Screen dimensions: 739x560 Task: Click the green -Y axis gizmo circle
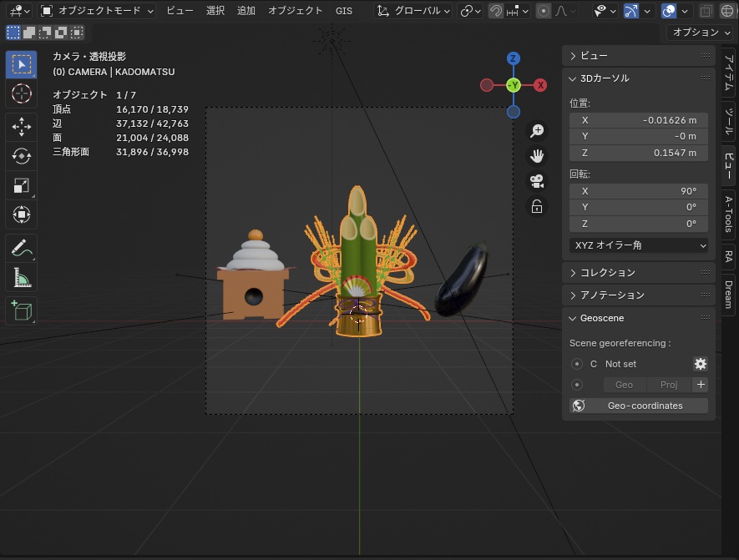[514, 85]
